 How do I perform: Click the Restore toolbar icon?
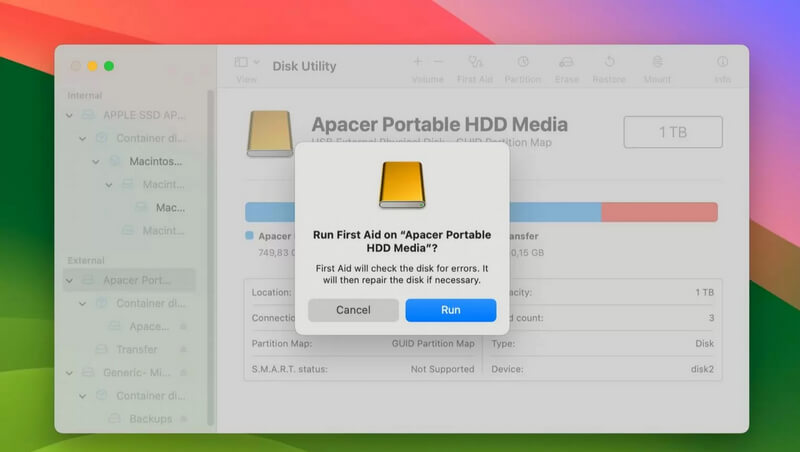click(x=610, y=63)
